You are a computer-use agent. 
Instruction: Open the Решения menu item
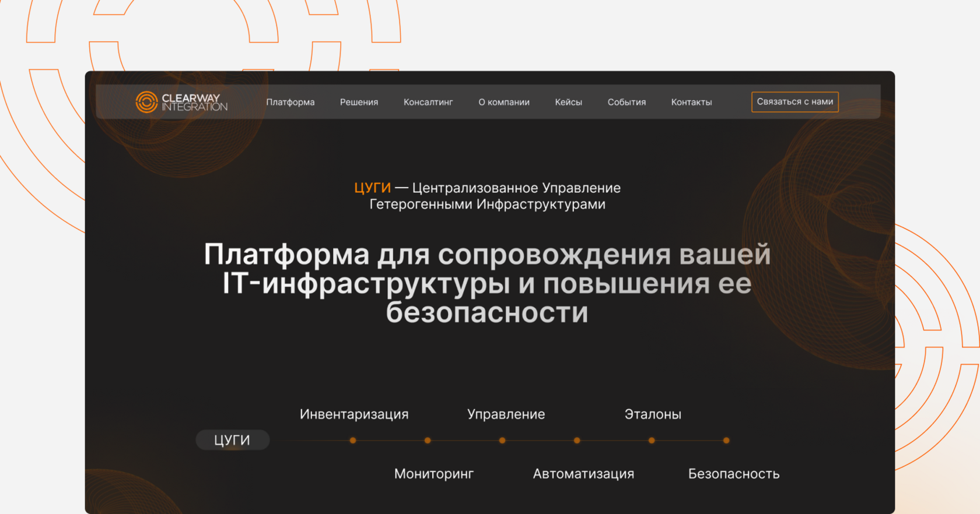pos(359,102)
